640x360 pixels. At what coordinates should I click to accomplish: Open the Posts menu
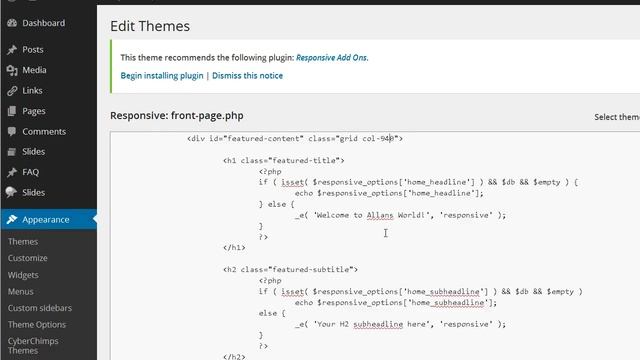pos(33,49)
